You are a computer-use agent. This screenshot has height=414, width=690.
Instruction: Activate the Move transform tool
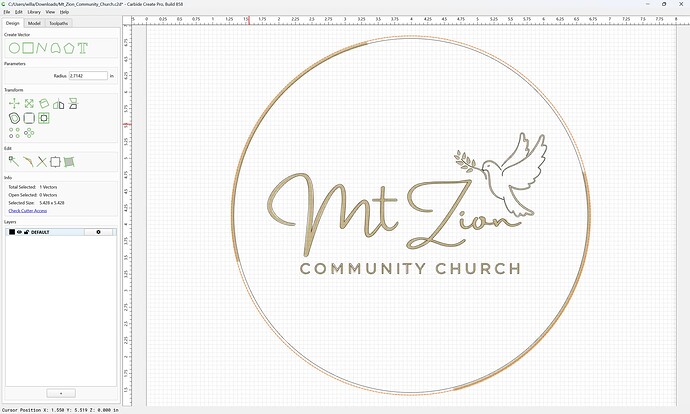14,104
